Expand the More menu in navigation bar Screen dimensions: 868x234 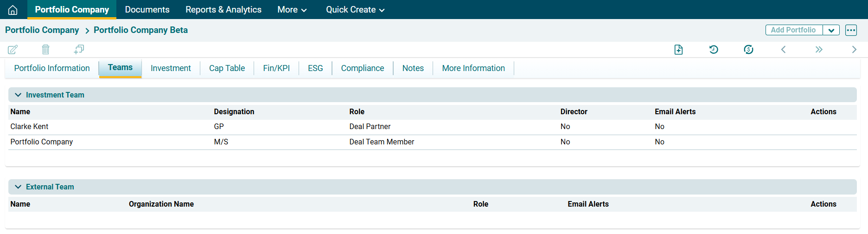point(292,10)
